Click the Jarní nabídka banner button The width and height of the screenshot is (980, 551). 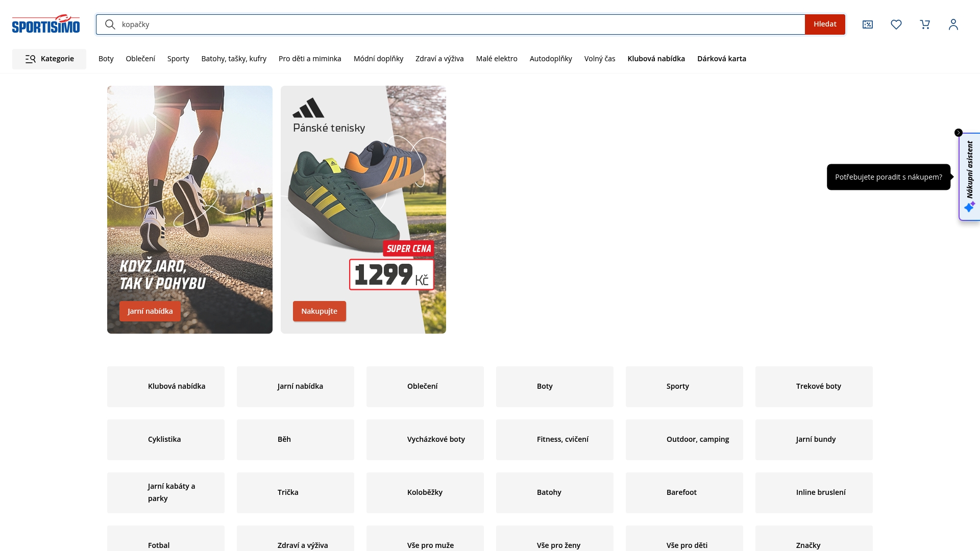point(150,311)
